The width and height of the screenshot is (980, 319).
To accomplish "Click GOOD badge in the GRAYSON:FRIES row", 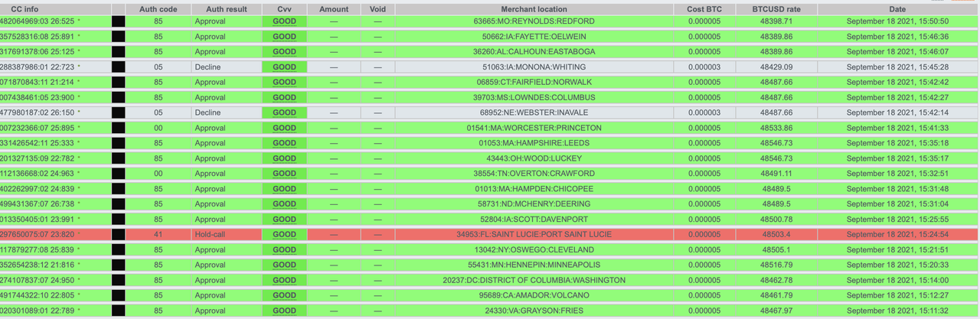I will click(x=284, y=311).
